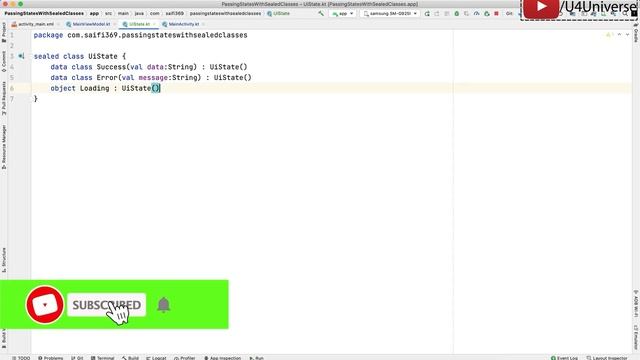Open the Project tool window
Image resolution: width=640 pixels, height=360 pixels.
coord(4,33)
